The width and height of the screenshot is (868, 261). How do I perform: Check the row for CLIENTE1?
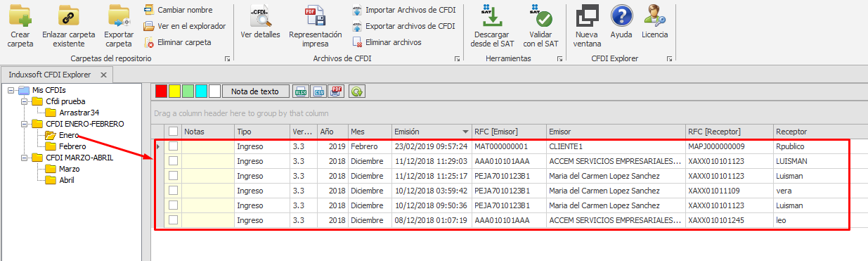[173, 146]
